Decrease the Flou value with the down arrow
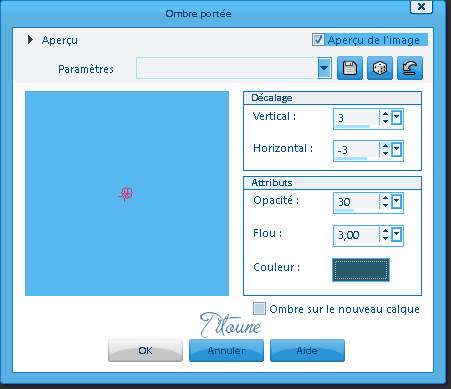This screenshot has width=451, height=389. click(x=385, y=239)
